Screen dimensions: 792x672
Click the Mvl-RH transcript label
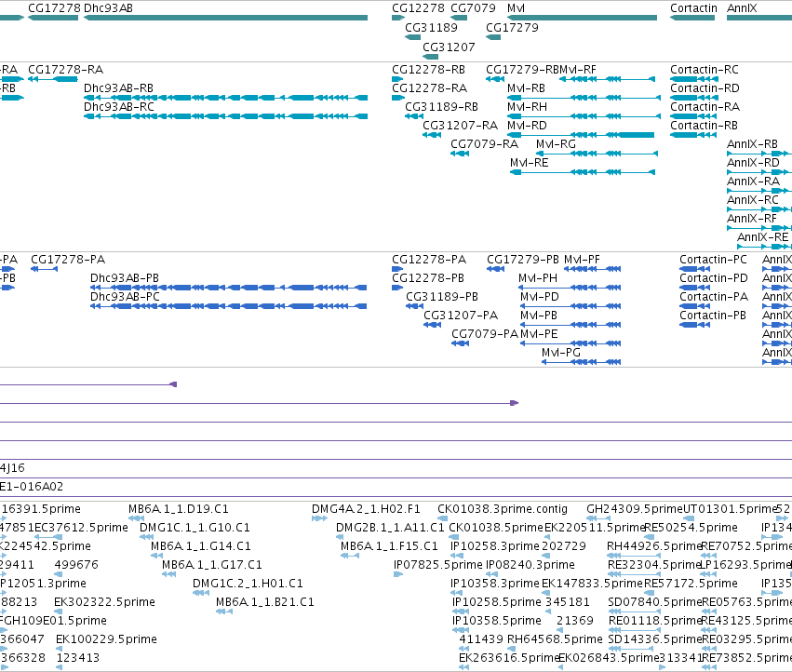pos(527,107)
